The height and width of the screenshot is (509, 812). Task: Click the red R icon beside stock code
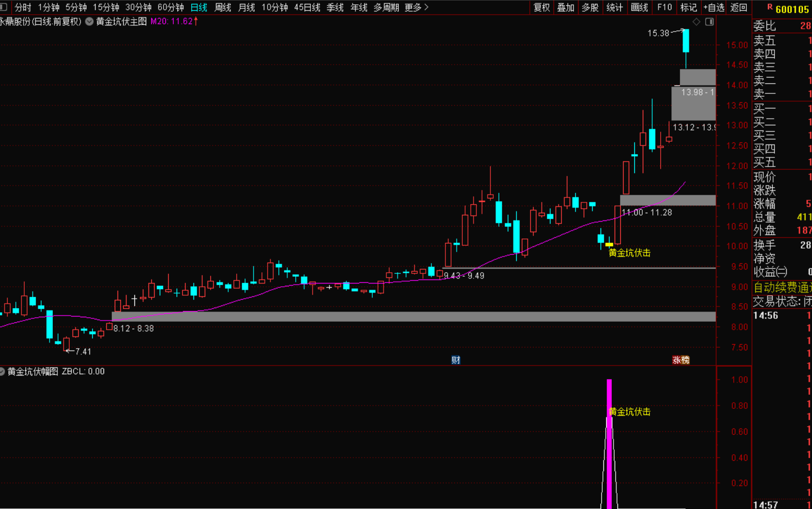click(770, 7)
